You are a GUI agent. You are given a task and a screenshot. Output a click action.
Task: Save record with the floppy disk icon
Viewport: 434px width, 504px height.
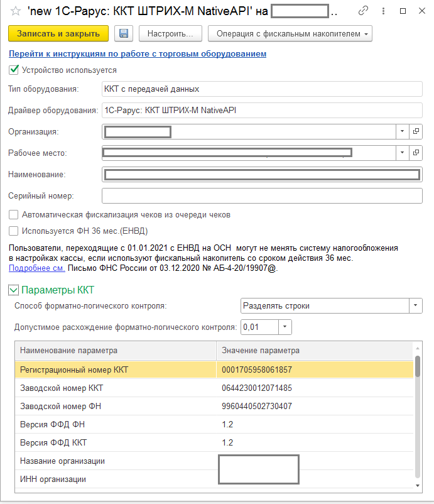[124, 33]
